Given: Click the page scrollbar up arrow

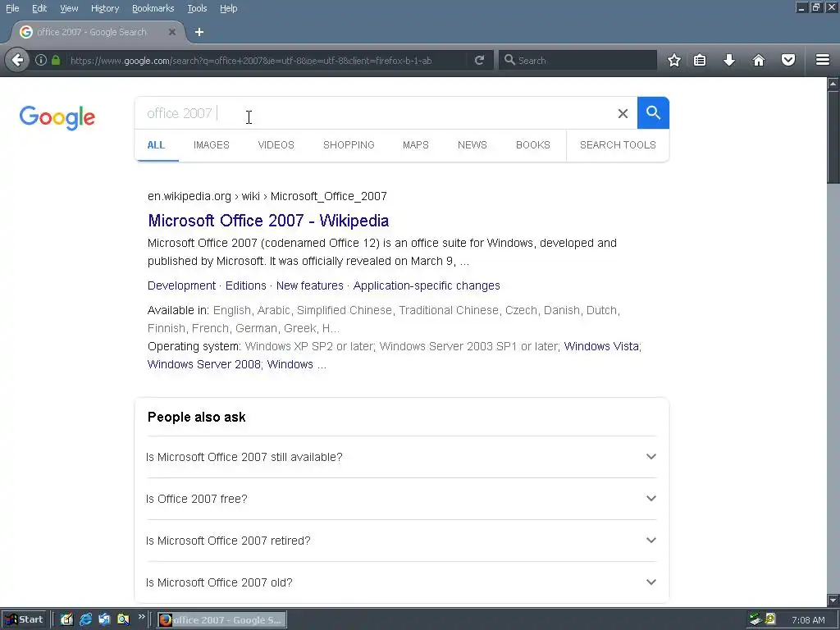Looking at the screenshot, I should pos(833,83).
